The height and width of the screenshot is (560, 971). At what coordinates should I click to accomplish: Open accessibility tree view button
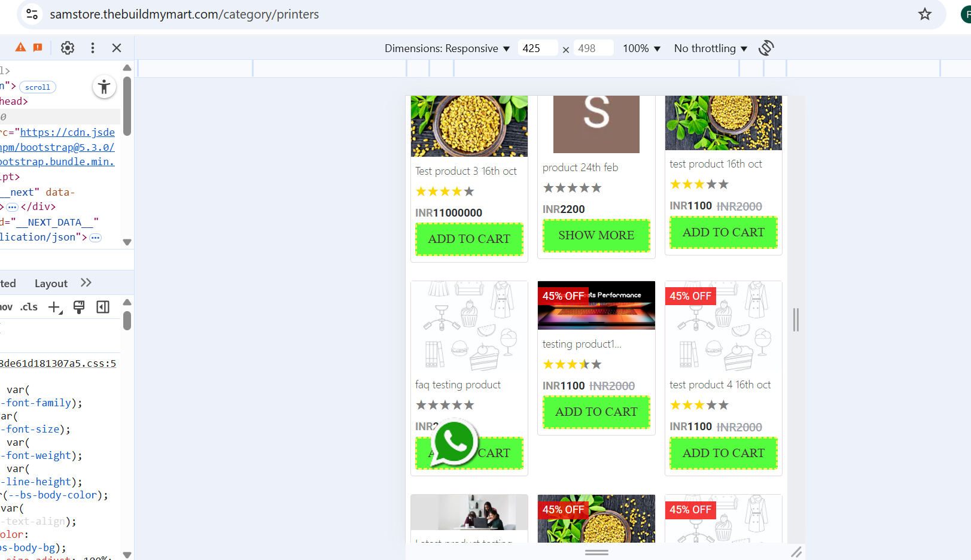[x=104, y=87]
